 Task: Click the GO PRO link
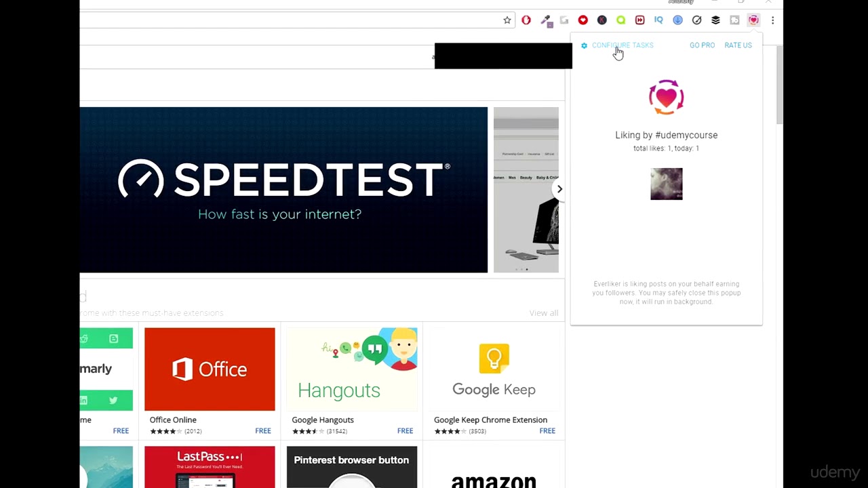[702, 45]
